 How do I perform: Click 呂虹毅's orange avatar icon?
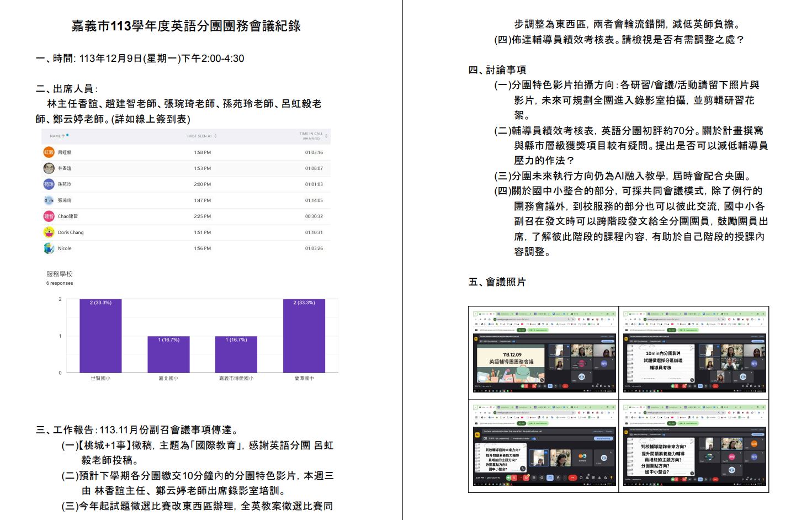pos(49,152)
